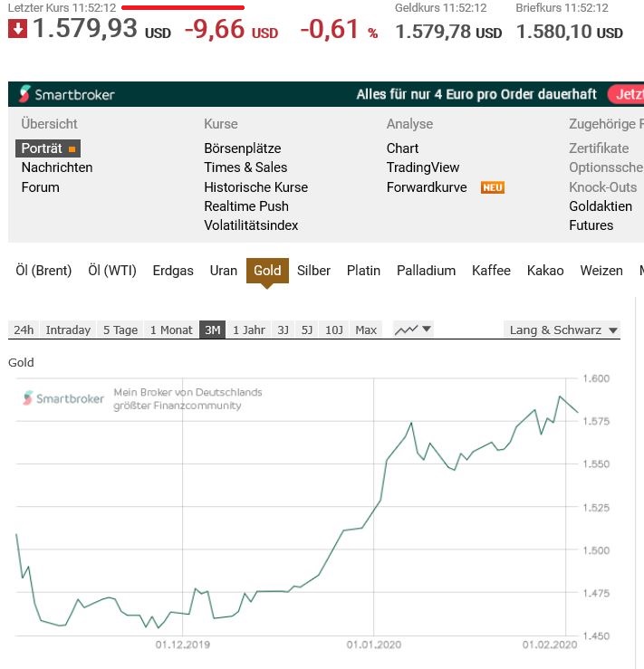Viewport: 644px width, 669px height.
Task: Open the Goldaktien link
Action: pyautogui.click(x=601, y=206)
